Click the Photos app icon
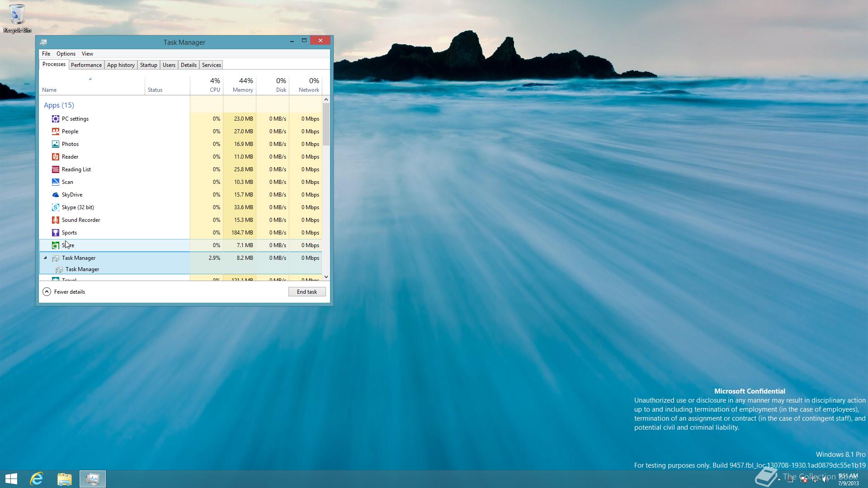The image size is (868, 488). tap(55, 144)
